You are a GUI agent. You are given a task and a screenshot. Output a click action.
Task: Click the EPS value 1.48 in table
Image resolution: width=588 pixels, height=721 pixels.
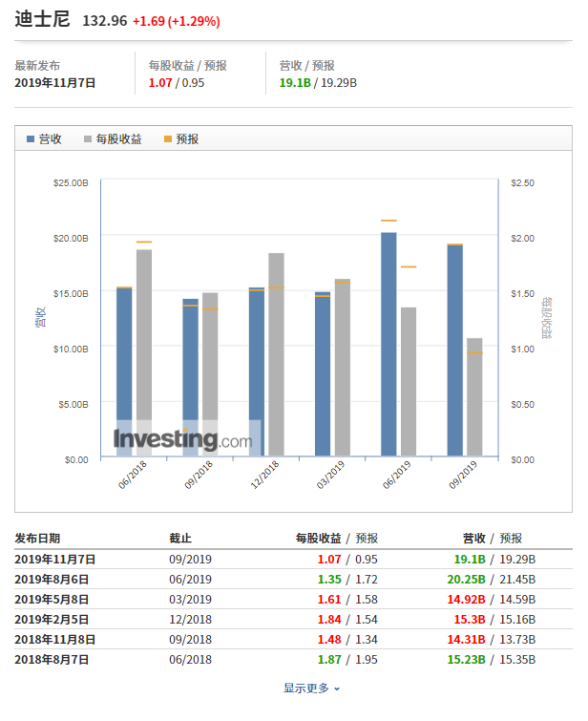[329, 640]
